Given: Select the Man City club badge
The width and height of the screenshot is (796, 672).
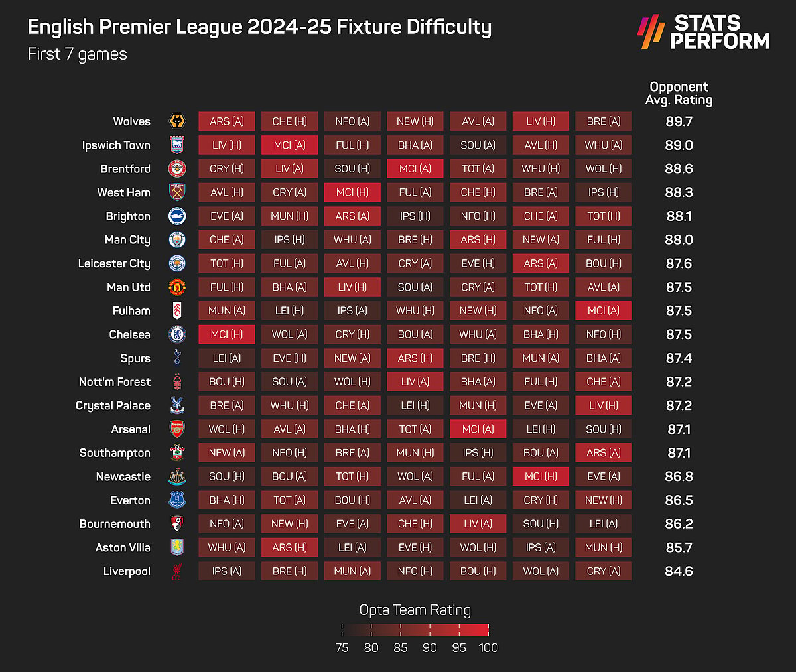Looking at the screenshot, I should tap(177, 239).
